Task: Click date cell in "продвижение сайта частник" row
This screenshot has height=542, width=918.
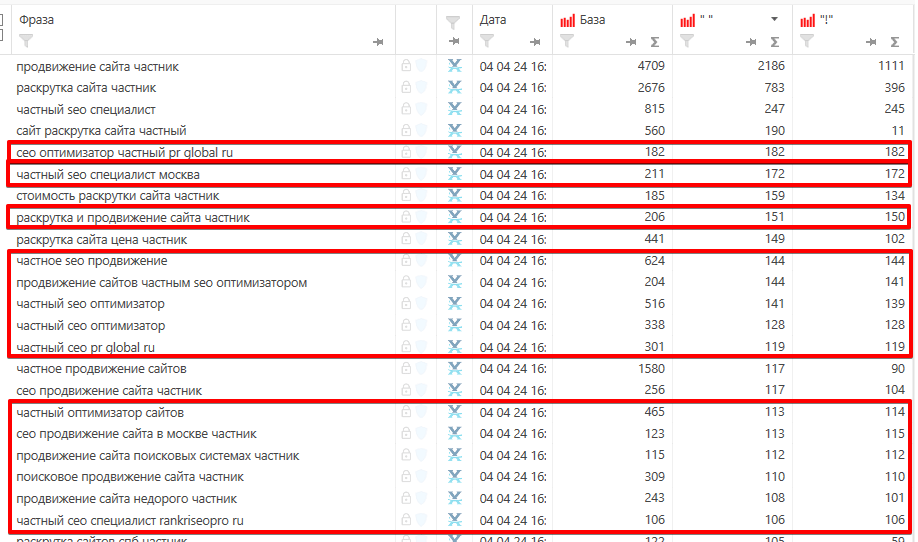Action: 513,67
